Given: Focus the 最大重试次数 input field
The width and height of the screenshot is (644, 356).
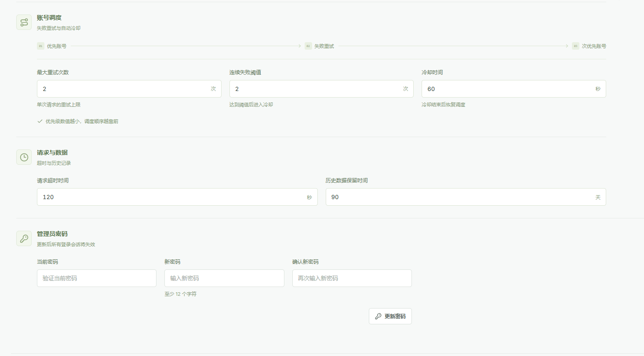Looking at the screenshot, I should tap(129, 89).
